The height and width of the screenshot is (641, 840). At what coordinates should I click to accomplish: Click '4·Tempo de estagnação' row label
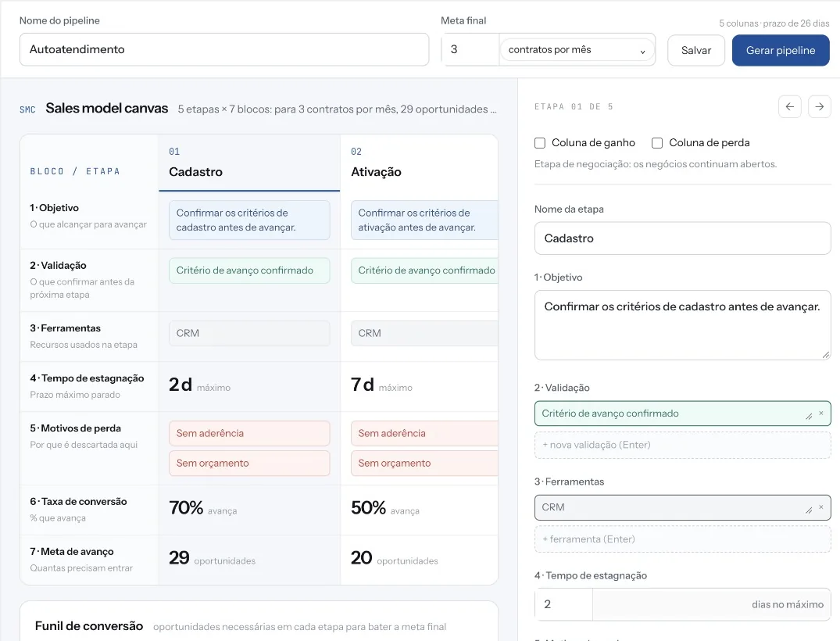point(87,378)
